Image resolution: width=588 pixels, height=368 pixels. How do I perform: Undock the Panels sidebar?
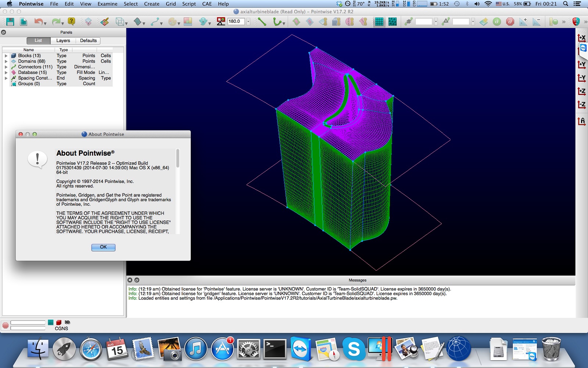[x=3, y=32]
